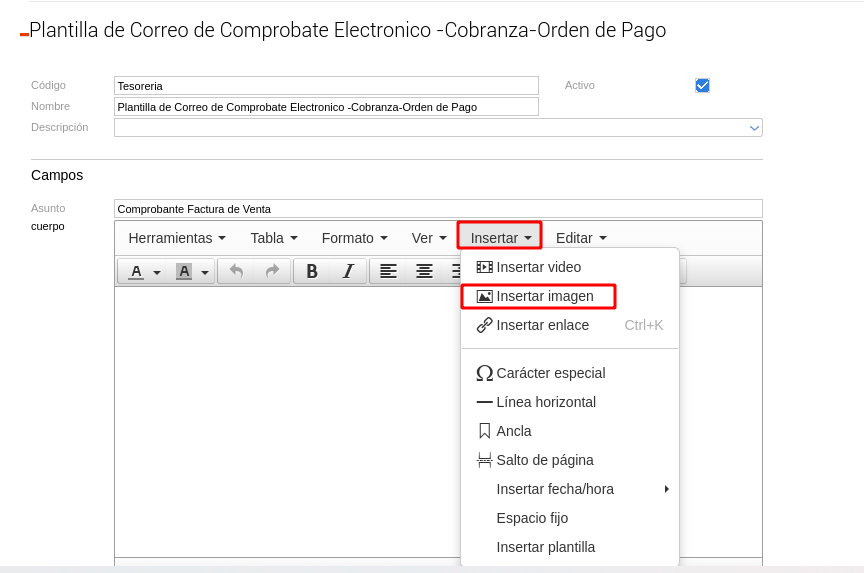Select Insertar imagen menu entry
The image size is (864, 573).
click(x=570, y=296)
